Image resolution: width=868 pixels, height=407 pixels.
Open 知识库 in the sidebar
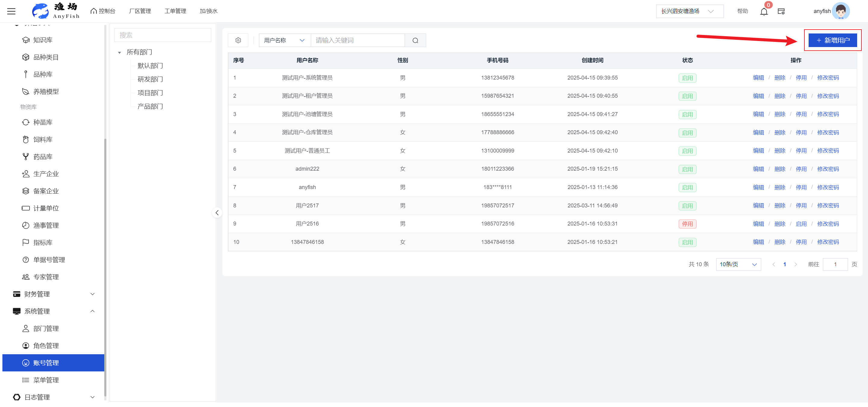[43, 40]
